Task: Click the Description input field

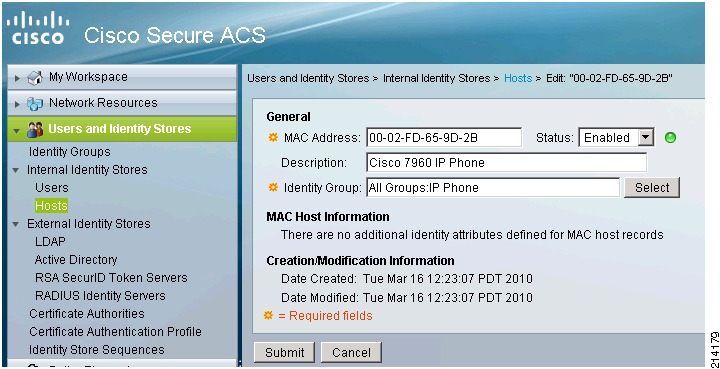Action: click(x=506, y=162)
